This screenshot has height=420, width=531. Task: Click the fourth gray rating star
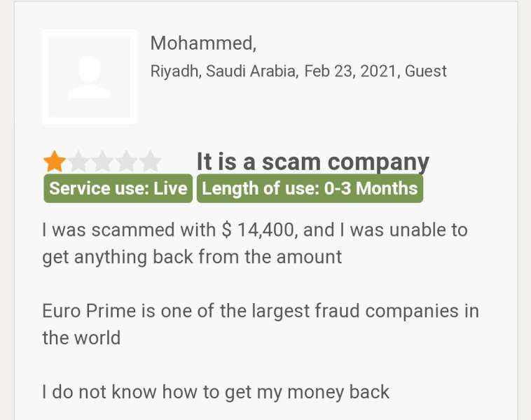126,162
